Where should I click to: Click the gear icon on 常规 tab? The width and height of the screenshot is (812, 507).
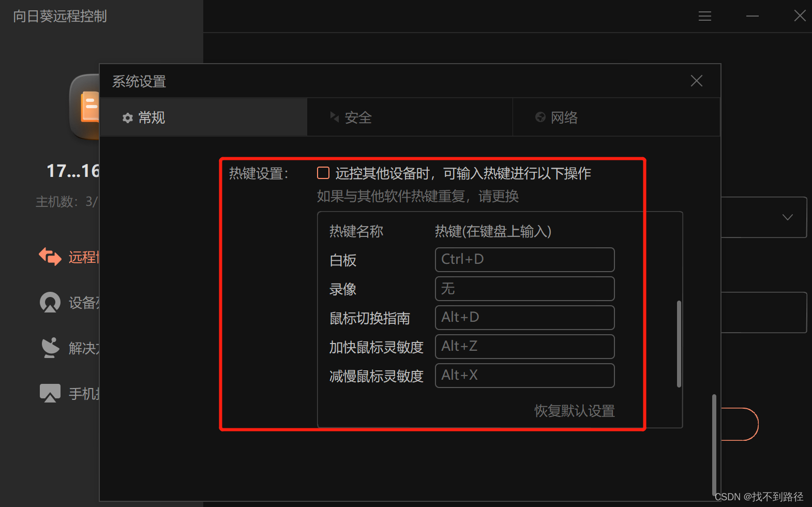tap(128, 118)
